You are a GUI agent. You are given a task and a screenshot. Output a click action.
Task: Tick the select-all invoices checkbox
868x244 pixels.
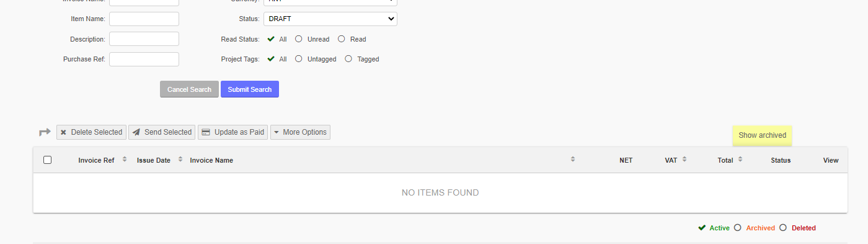pyautogui.click(x=48, y=160)
